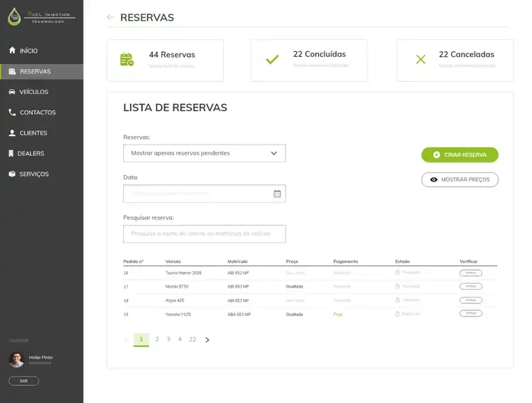
Task: Click the SAIR logout button
Action: (x=23, y=381)
